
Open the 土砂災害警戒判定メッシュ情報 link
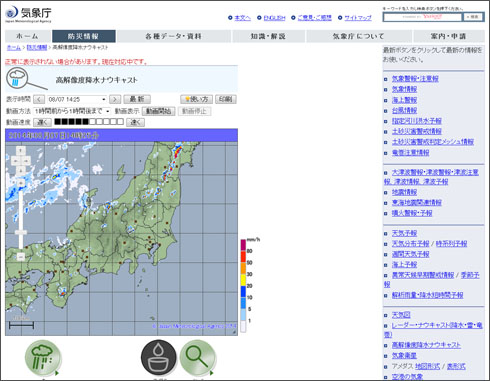pyautogui.click(x=433, y=142)
